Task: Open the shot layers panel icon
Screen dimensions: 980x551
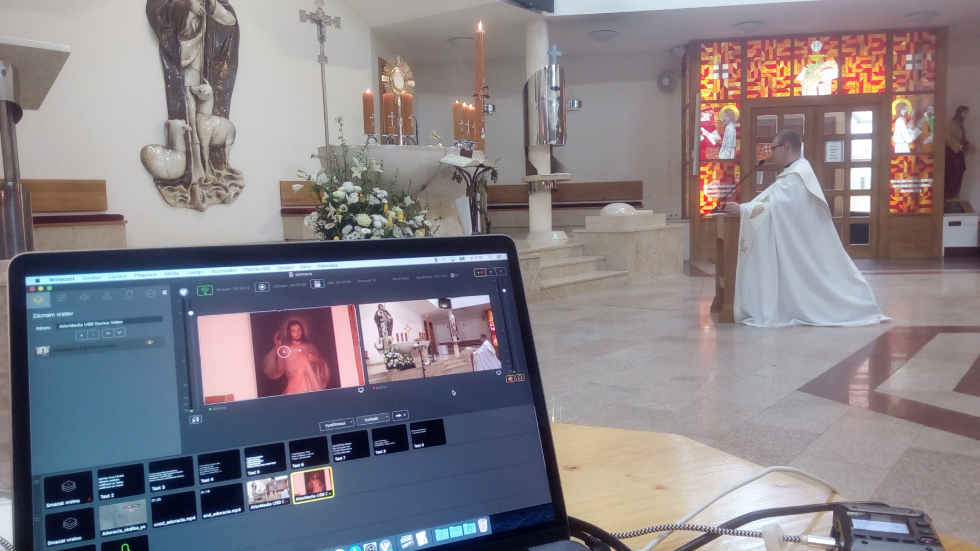Action: coord(39,300)
